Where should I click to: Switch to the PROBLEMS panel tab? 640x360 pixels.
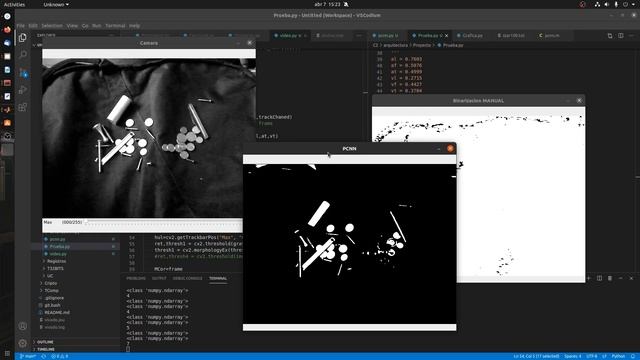pyautogui.click(x=136, y=278)
